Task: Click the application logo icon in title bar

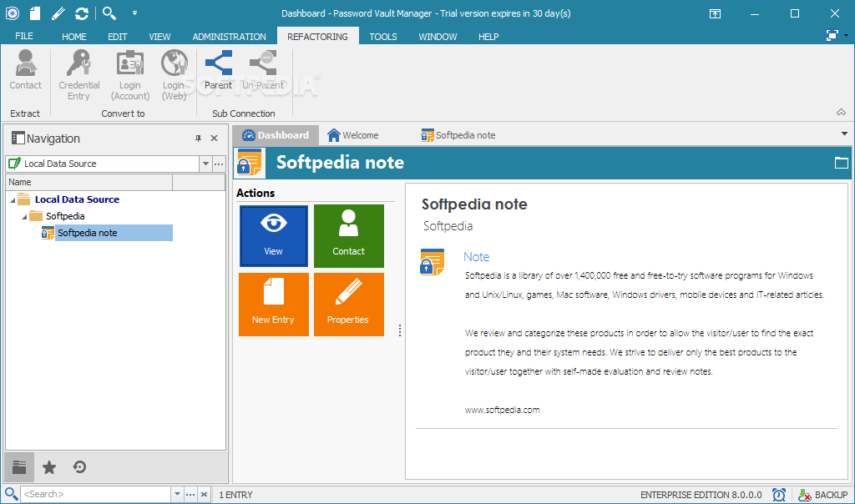Action: click(12, 13)
